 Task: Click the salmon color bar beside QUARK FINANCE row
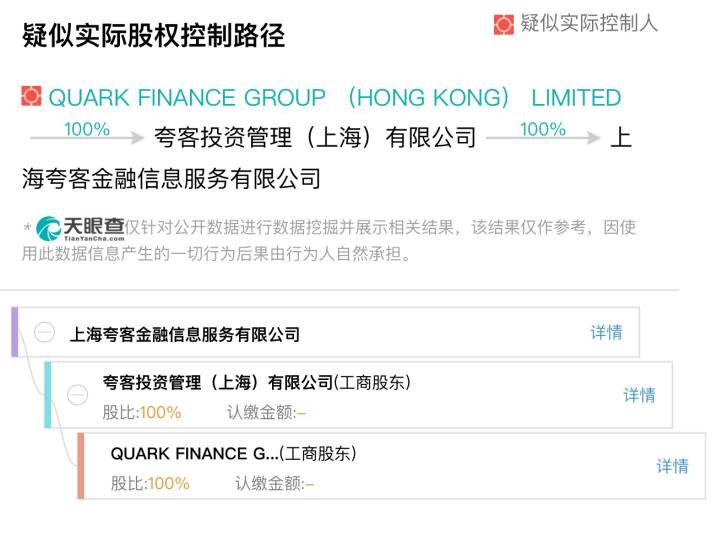[81, 466]
